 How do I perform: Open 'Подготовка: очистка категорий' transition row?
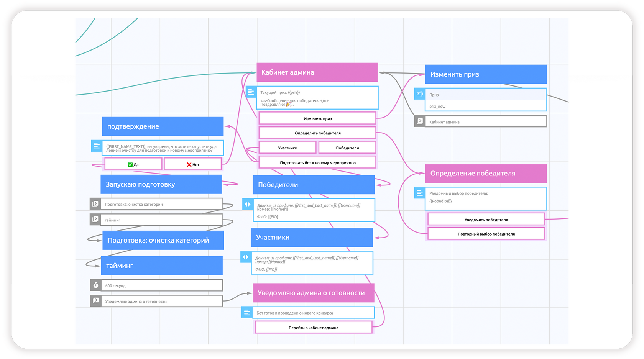[161, 204]
